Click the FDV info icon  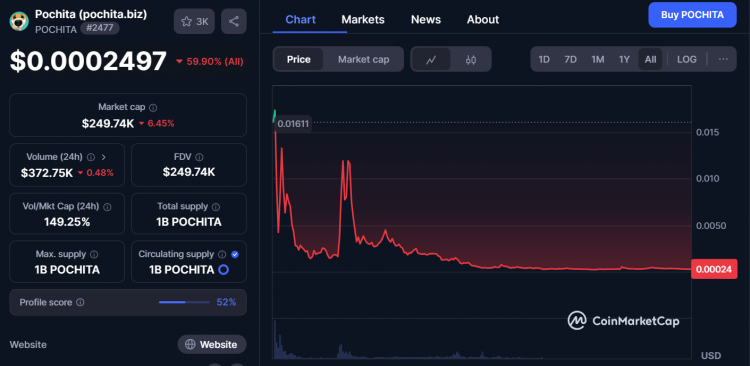coord(199,157)
